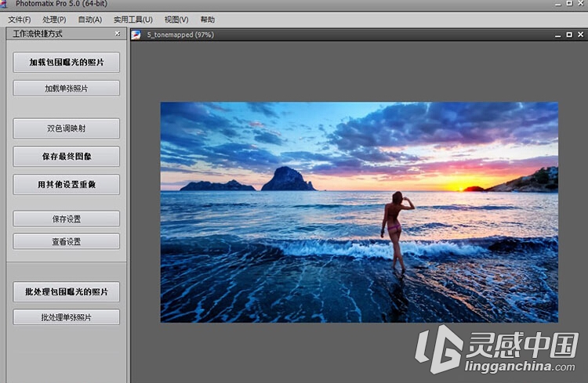Click 批处理单张照片 button
Viewport: 588px width, 383px height.
67,317
